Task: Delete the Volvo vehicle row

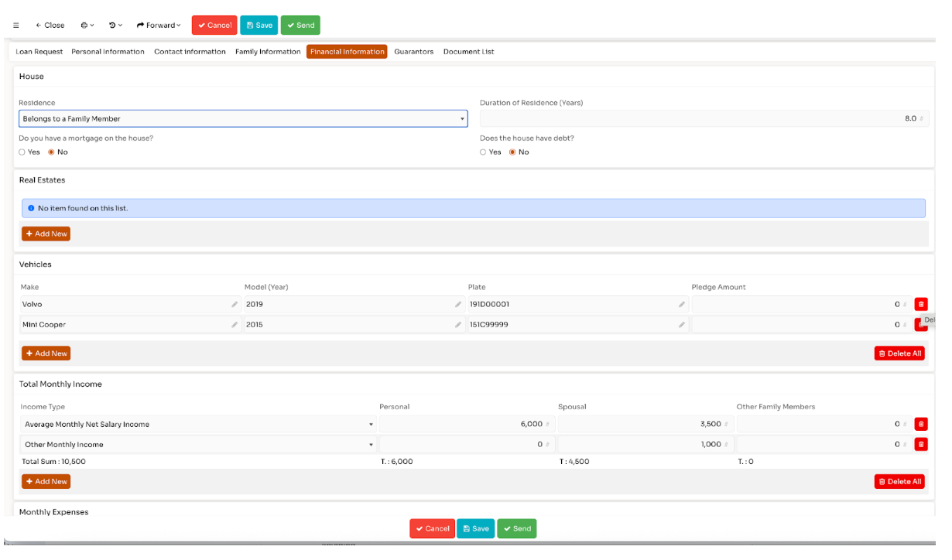Action: point(920,305)
